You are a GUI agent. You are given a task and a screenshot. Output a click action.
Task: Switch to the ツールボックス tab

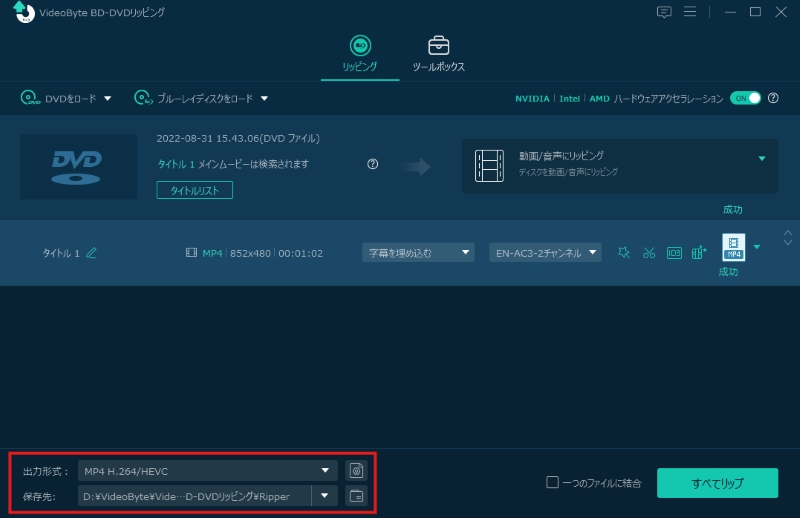point(438,54)
